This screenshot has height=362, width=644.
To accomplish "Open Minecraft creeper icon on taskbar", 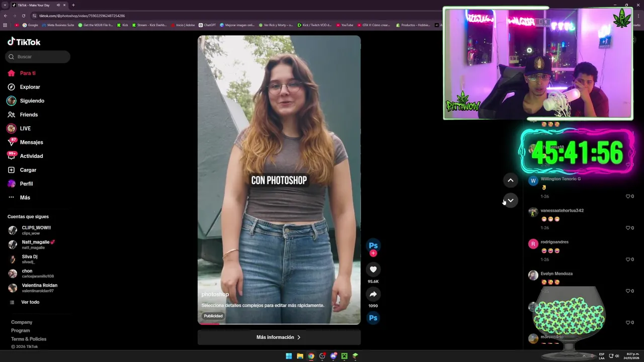I will coord(344,356).
